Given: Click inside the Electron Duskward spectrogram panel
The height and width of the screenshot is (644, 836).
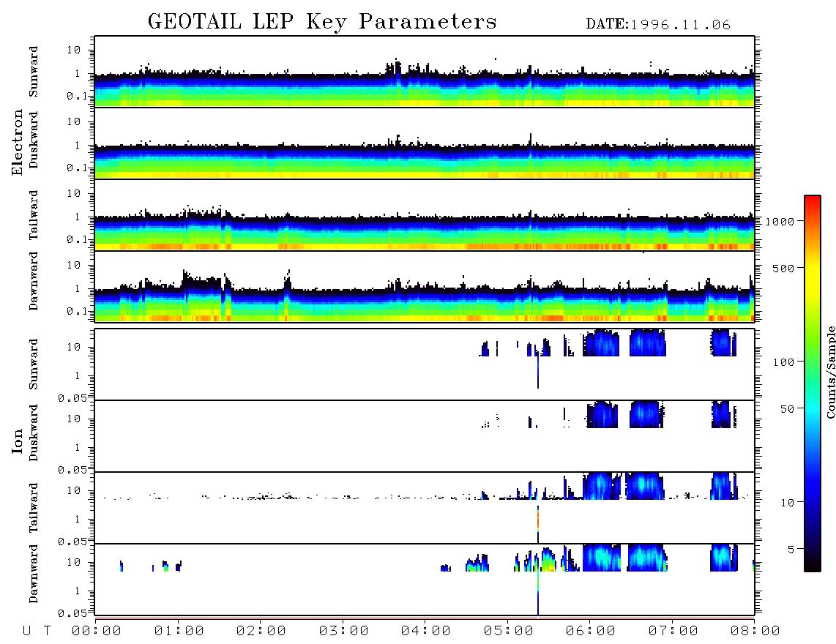Looking at the screenshot, I should pyautogui.click(x=425, y=143).
